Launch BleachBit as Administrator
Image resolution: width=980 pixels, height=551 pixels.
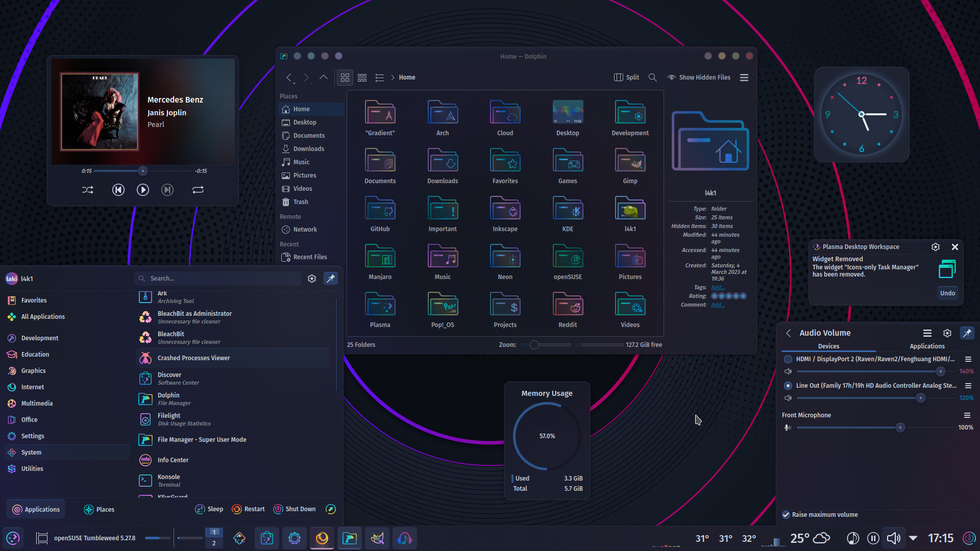tap(233, 317)
